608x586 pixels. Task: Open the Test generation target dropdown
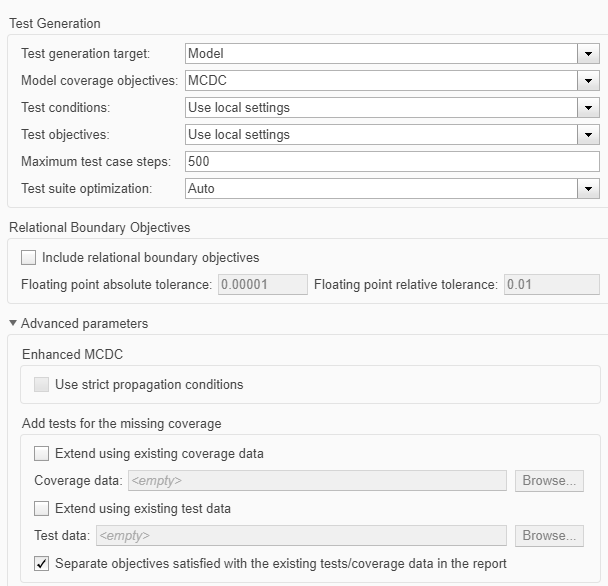click(380, 54)
